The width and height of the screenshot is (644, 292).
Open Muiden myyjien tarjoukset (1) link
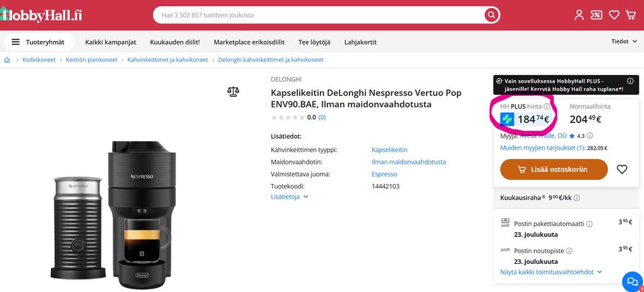(543, 148)
